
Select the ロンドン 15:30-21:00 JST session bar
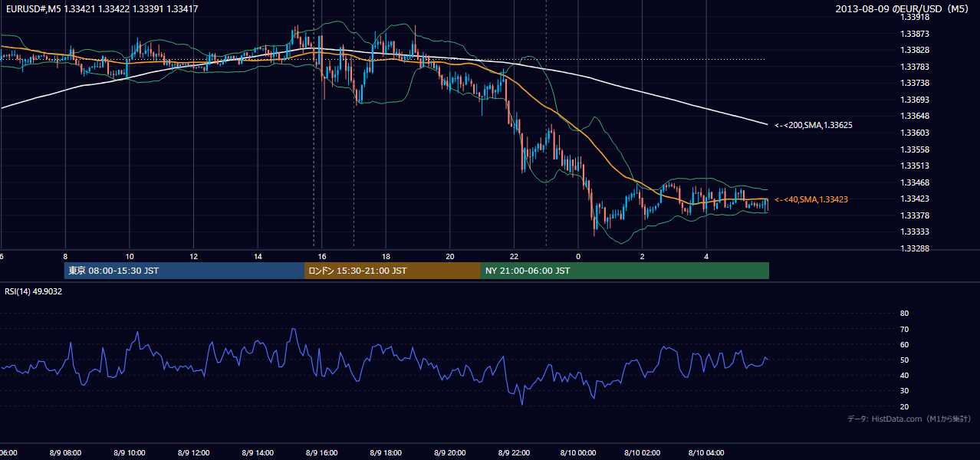pyautogui.click(x=393, y=271)
